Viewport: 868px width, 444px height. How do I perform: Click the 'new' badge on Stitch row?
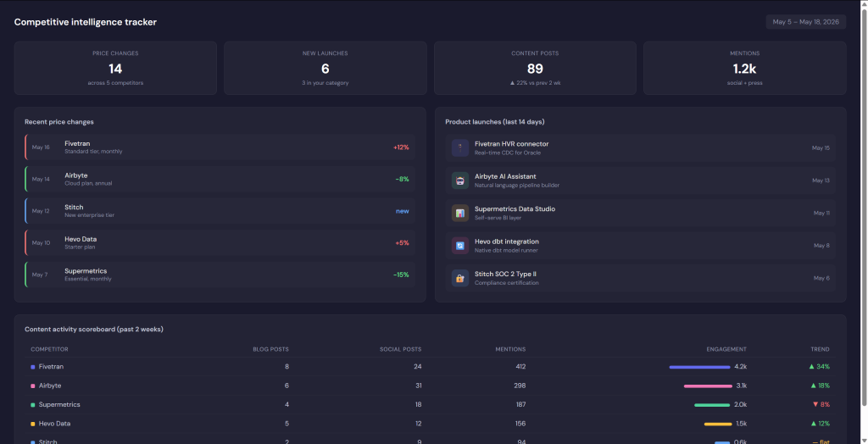pyautogui.click(x=403, y=211)
